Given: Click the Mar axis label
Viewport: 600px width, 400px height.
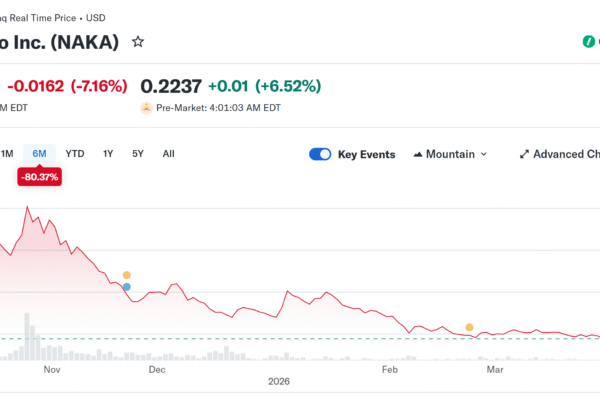Looking at the screenshot, I should pos(494,369).
